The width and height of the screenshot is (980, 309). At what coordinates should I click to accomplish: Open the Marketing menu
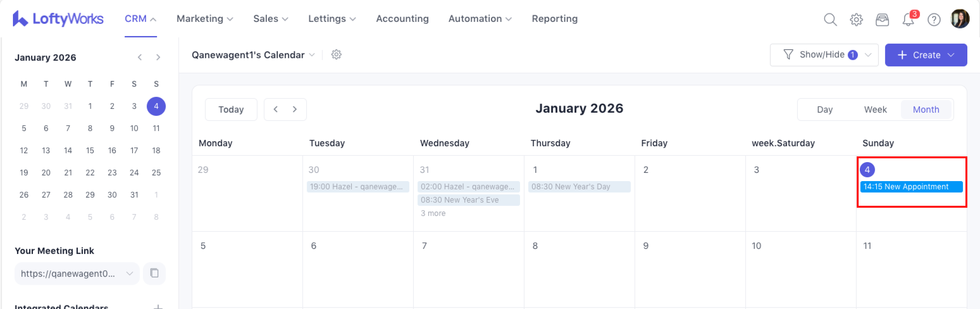pos(205,19)
